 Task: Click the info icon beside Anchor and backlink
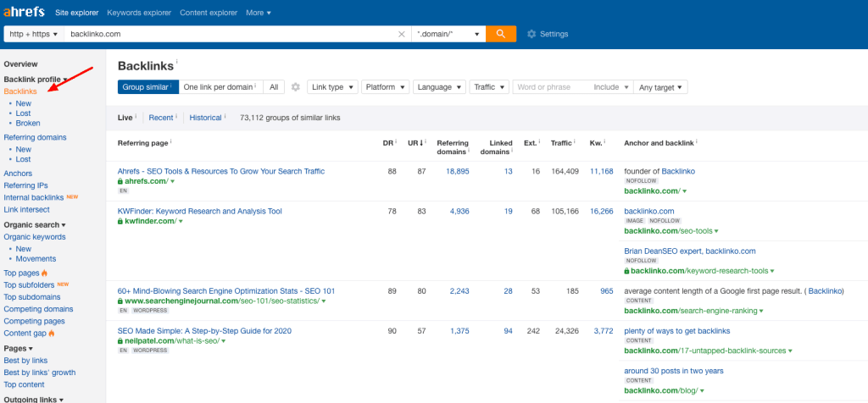click(x=697, y=142)
